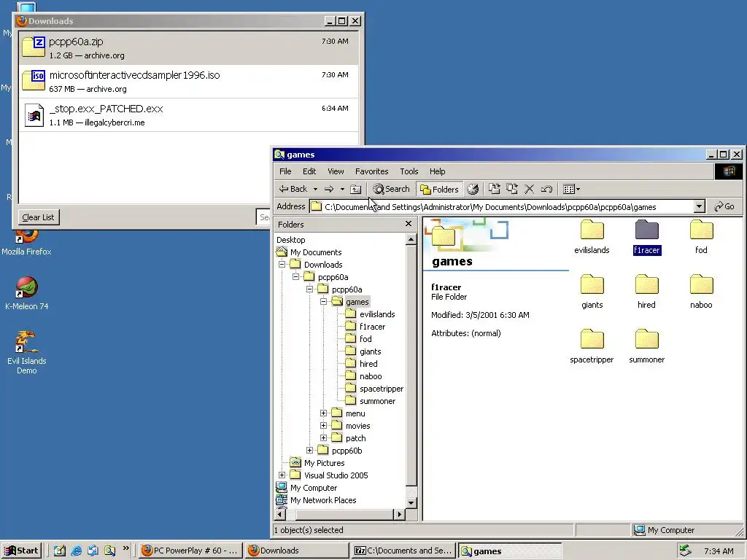Switch to Downloads taskbar button
747x560 pixels.
point(298,551)
